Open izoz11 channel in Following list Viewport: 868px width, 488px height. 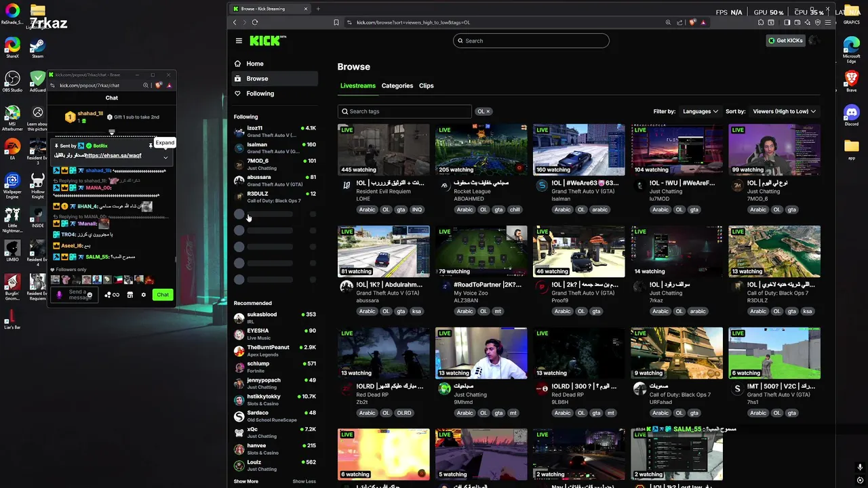[275, 131]
